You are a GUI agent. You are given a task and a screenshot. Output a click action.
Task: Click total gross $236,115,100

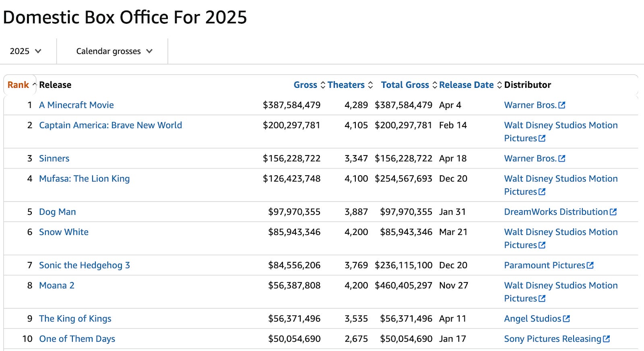click(x=403, y=265)
